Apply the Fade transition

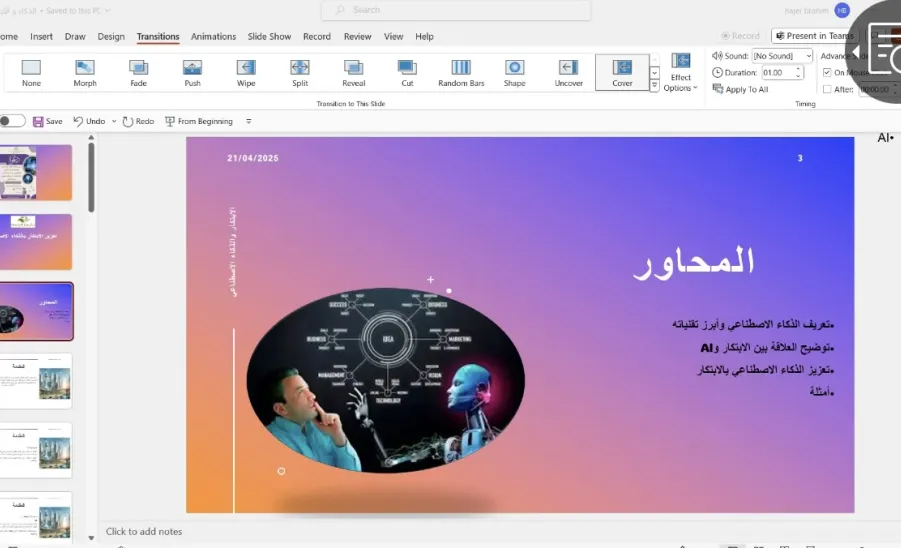[x=138, y=73]
